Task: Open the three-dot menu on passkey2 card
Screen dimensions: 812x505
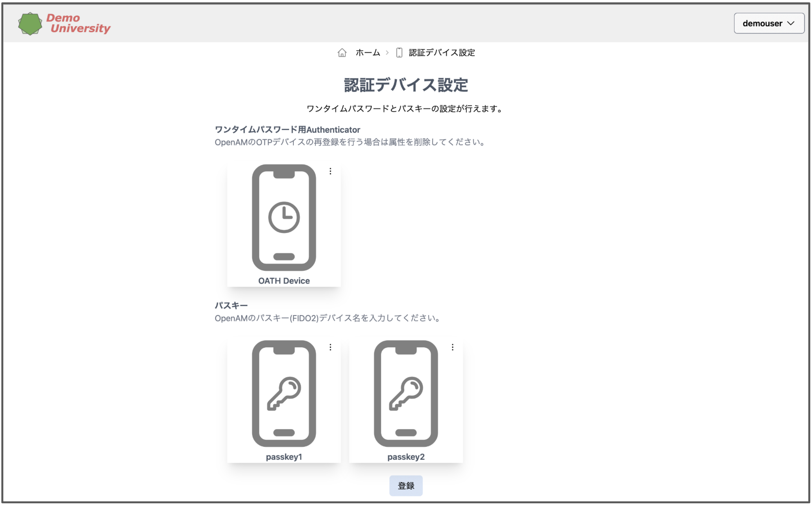Action: click(x=452, y=347)
